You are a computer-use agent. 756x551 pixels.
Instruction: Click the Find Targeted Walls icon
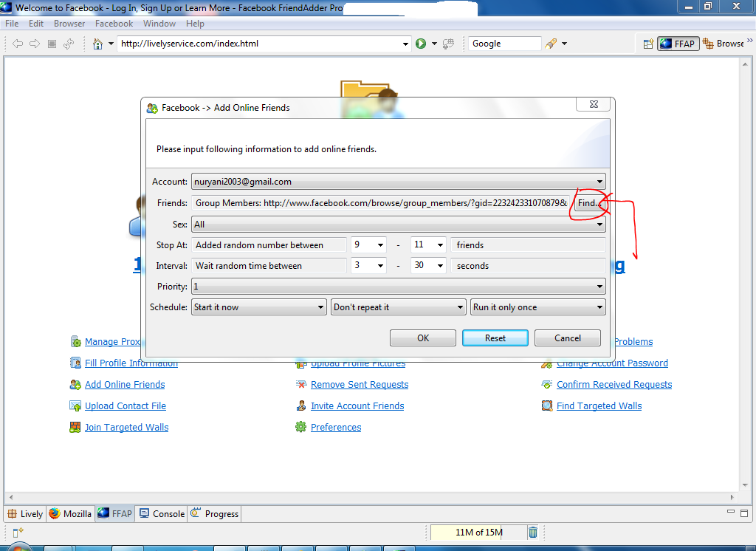click(547, 405)
